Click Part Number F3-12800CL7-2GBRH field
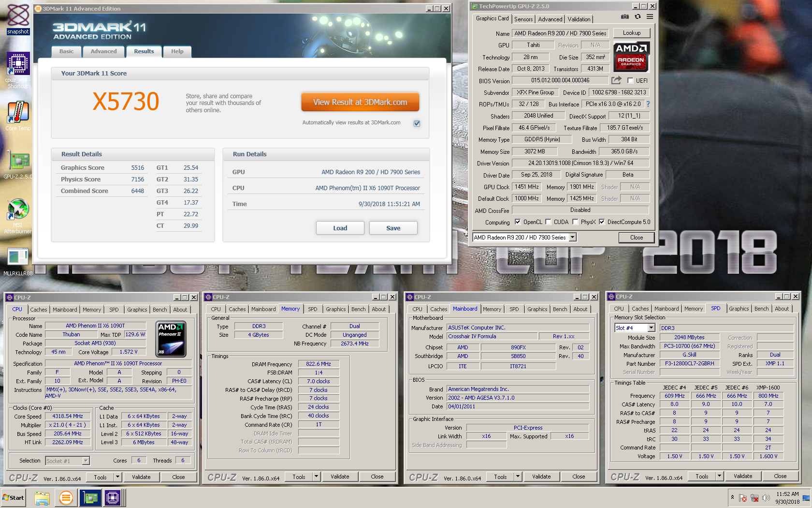The width and height of the screenshot is (812, 508). pos(689,363)
